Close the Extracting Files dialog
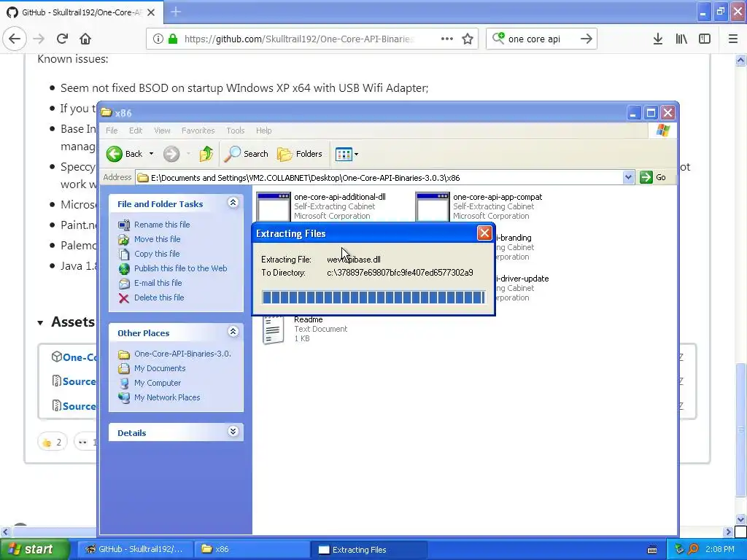 click(x=484, y=233)
